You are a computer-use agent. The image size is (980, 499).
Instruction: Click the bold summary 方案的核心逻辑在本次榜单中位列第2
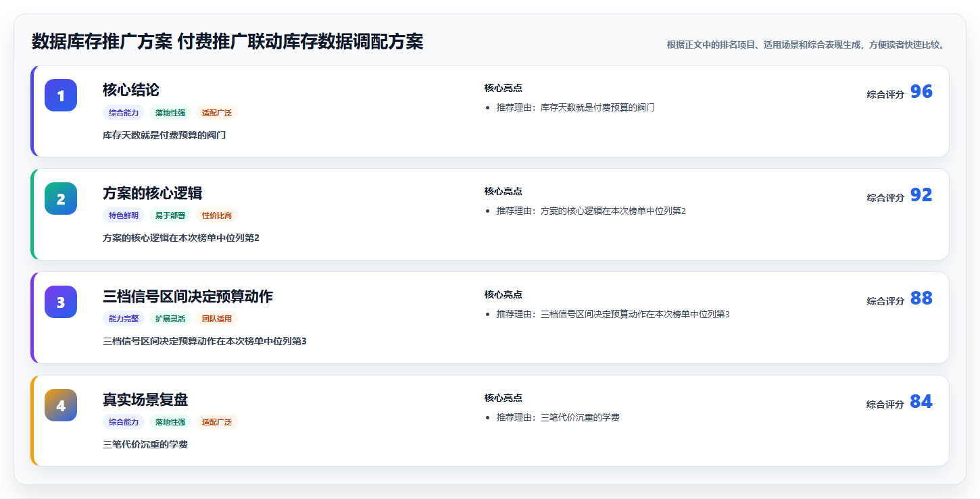[x=181, y=238]
